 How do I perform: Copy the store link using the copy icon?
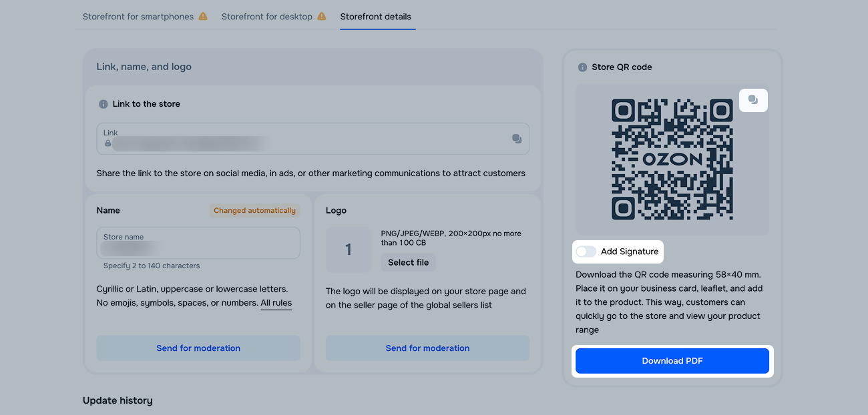(x=516, y=139)
